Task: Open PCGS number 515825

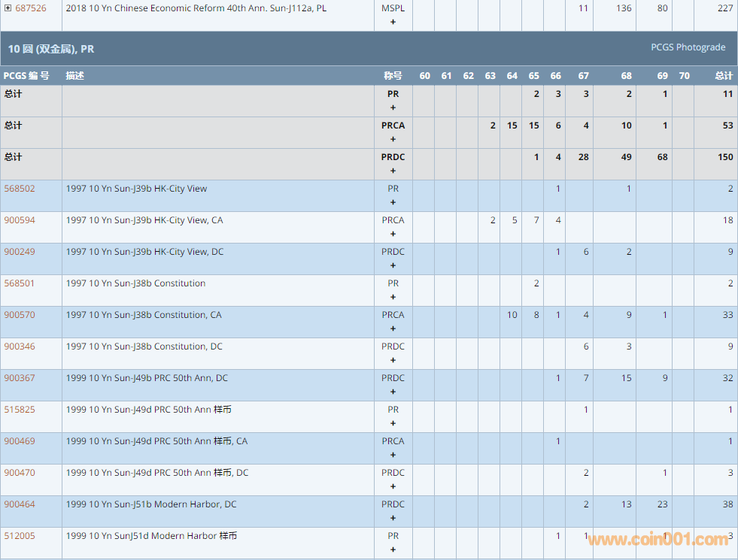Action: 19,410
